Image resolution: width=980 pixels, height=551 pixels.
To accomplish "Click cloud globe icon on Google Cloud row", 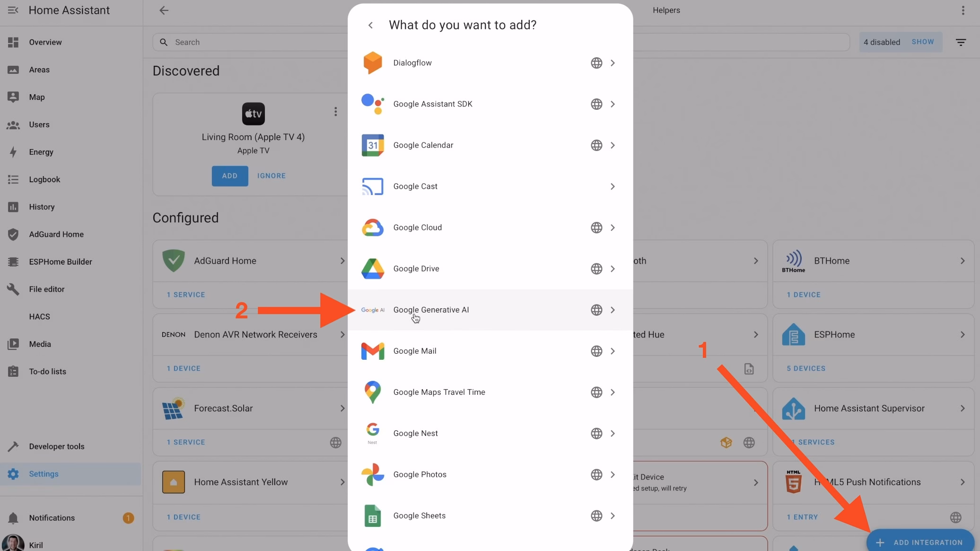I will 596,228.
